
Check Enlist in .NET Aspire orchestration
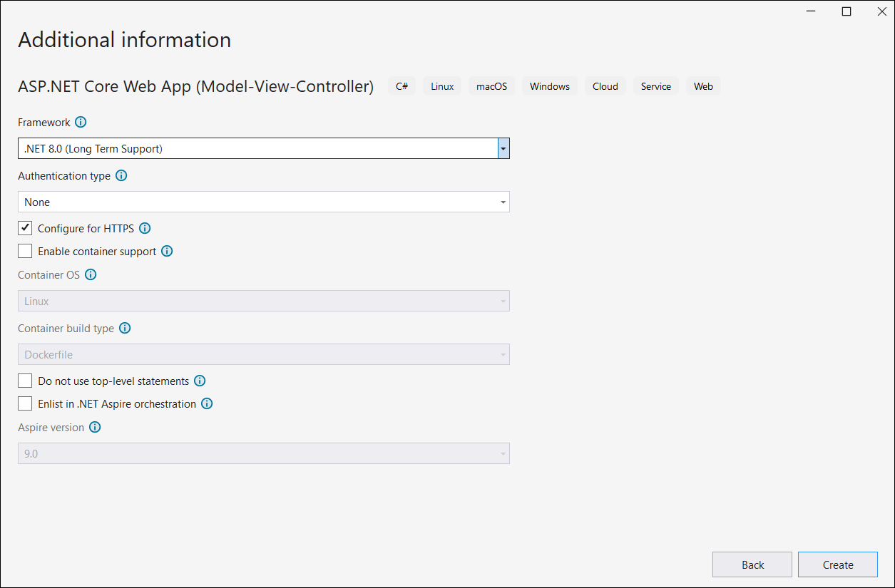point(25,403)
